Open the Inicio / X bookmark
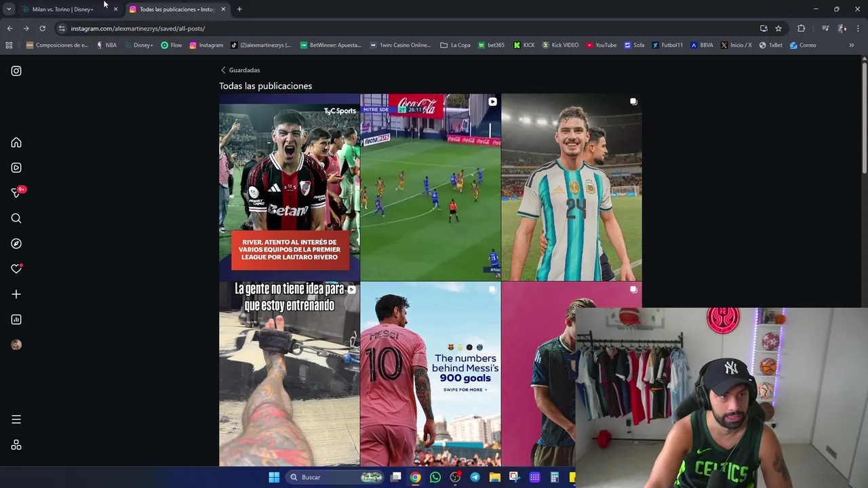This screenshot has height=488, width=868. click(x=736, y=45)
